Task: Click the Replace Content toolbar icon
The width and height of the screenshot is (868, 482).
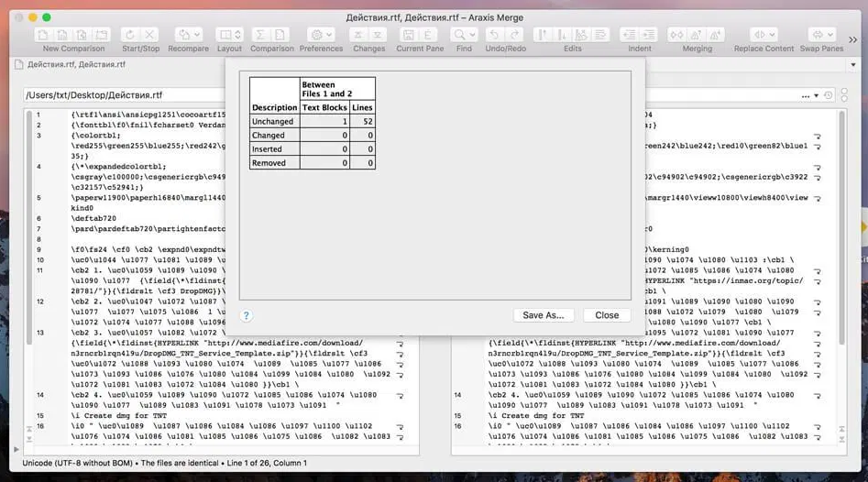Action: 764,35
